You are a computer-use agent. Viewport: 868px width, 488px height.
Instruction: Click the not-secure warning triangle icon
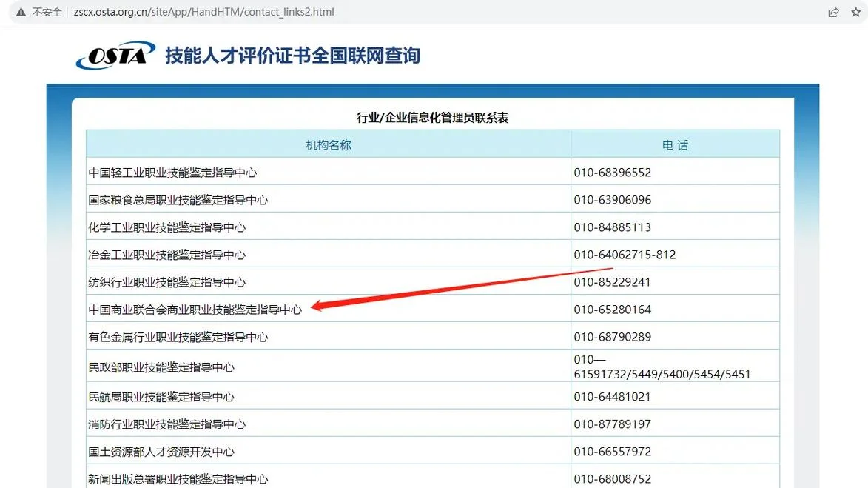21,12
